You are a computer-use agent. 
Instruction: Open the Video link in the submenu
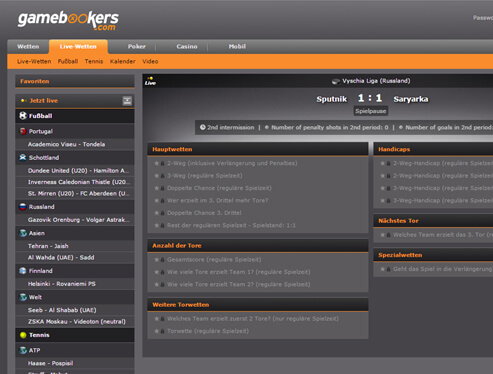tap(150, 61)
